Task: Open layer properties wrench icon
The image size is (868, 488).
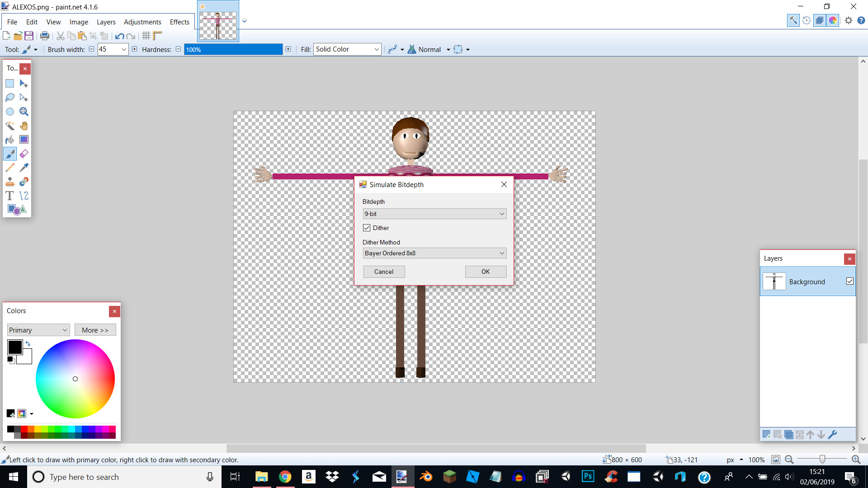Action: point(832,435)
